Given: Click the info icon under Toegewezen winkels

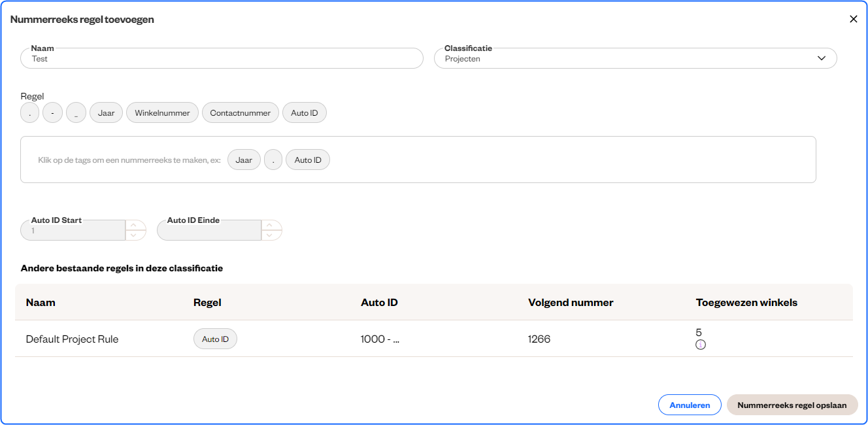Looking at the screenshot, I should coord(701,345).
